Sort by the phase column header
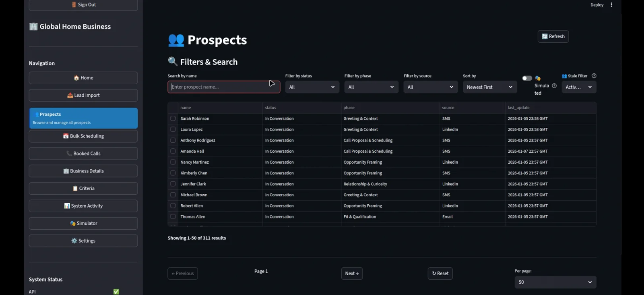The image size is (644, 295). 390,108
